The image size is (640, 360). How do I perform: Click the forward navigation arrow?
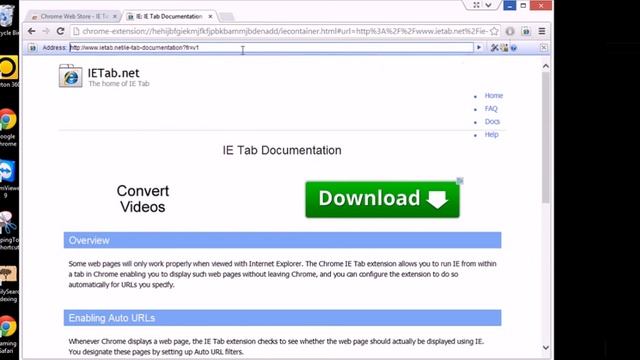click(x=46, y=31)
